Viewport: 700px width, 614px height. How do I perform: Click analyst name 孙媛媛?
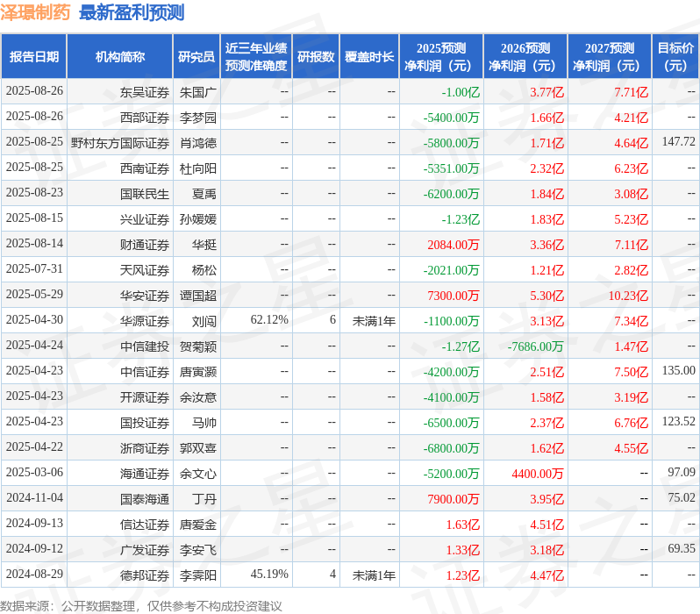click(197, 219)
